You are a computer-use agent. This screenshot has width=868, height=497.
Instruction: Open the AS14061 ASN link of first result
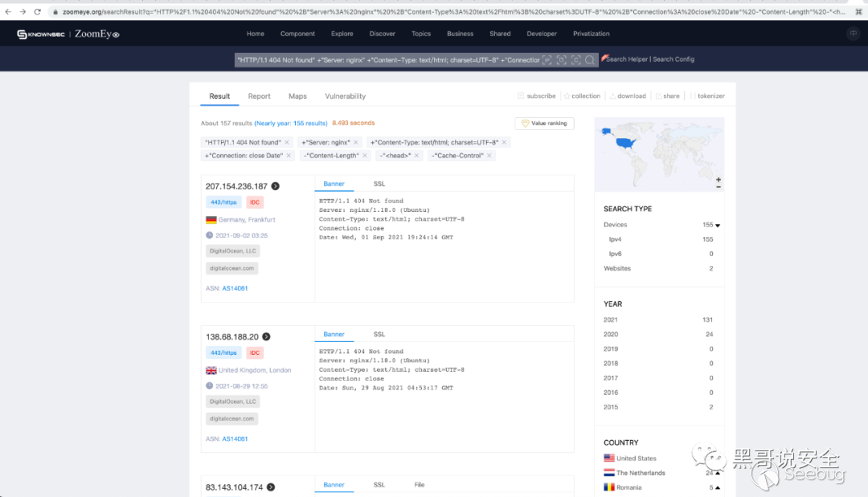pos(235,288)
